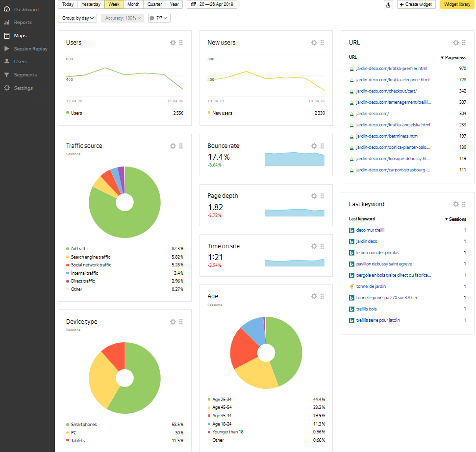Select the Month period tab
Screen dimensions: 476x452
(133, 4)
